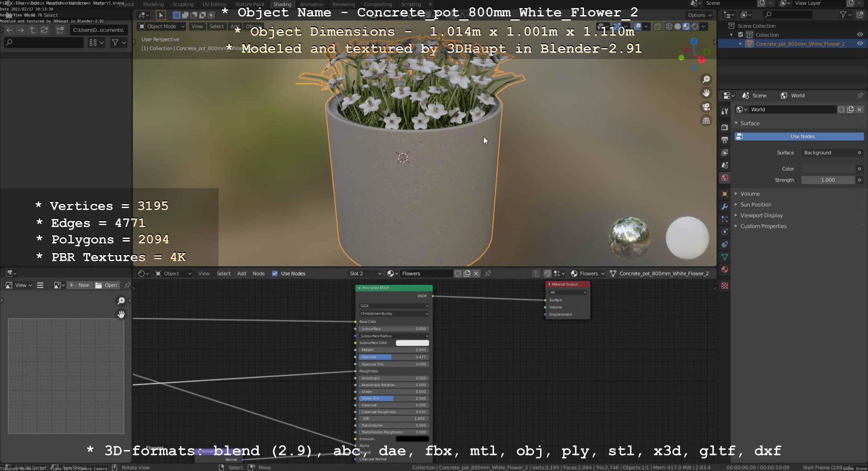The width and height of the screenshot is (868, 471).
Task: Toggle Use Nodes checkbox in node editor
Action: click(x=275, y=273)
